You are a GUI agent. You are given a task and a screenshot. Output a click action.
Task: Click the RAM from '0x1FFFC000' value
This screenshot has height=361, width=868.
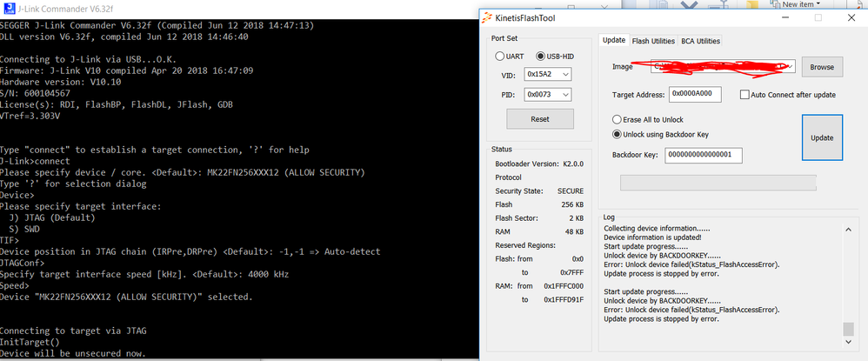point(564,285)
